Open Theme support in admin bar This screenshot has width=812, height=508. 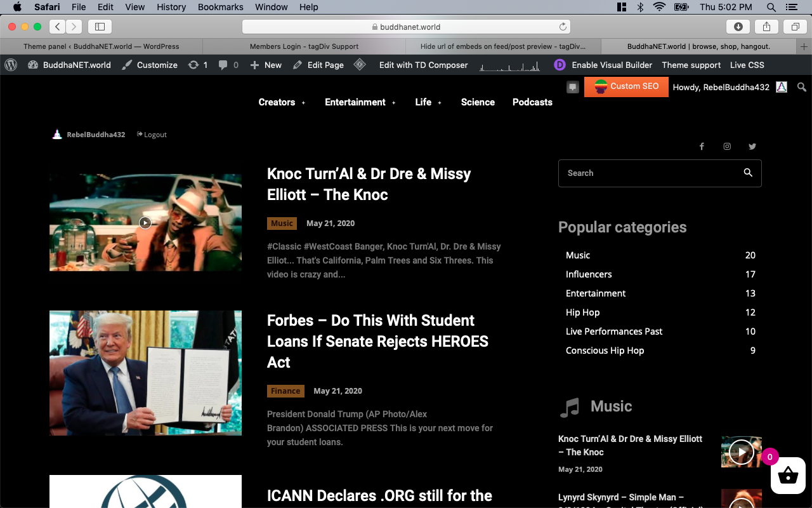[691, 65]
